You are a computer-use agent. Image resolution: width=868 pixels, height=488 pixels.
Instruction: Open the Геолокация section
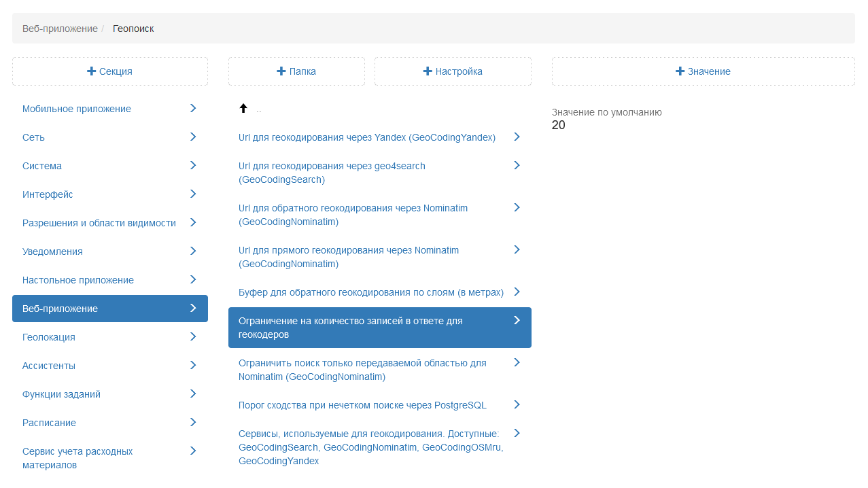tap(49, 337)
